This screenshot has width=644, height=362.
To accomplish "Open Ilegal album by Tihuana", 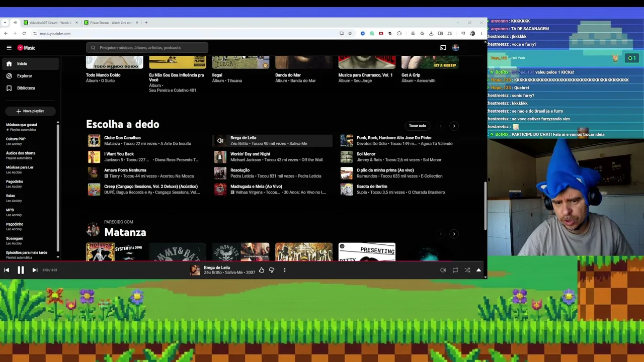I will click(217, 75).
